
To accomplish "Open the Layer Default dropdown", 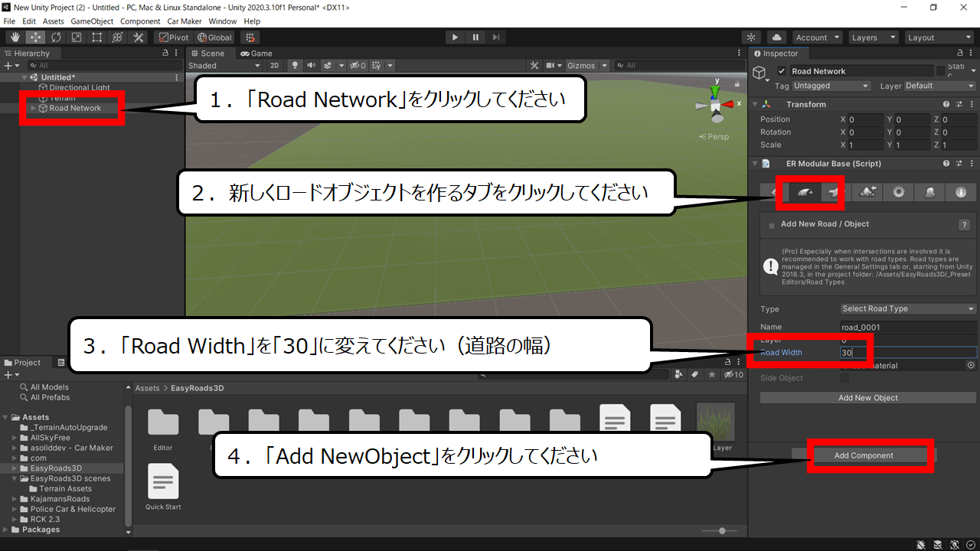I will [939, 86].
